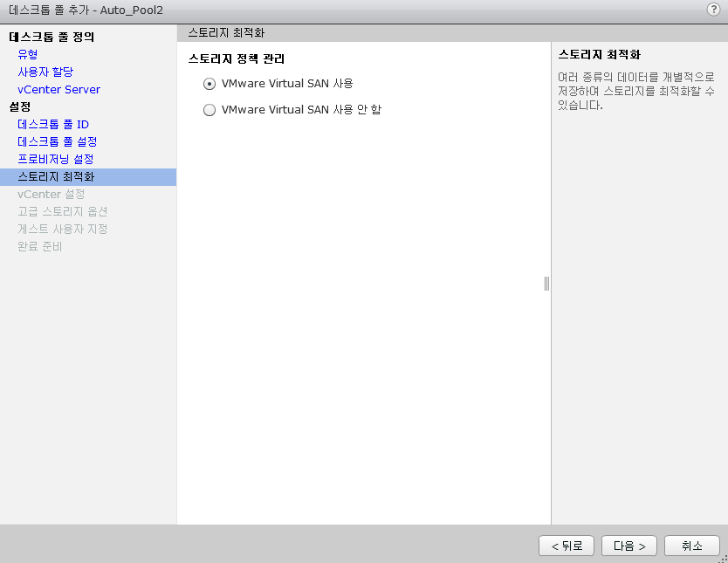Image resolution: width=728 pixels, height=563 pixels.
Task: Click the 데스크톱 풀 정의 section heading
Action: pyautogui.click(x=52, y=37)
